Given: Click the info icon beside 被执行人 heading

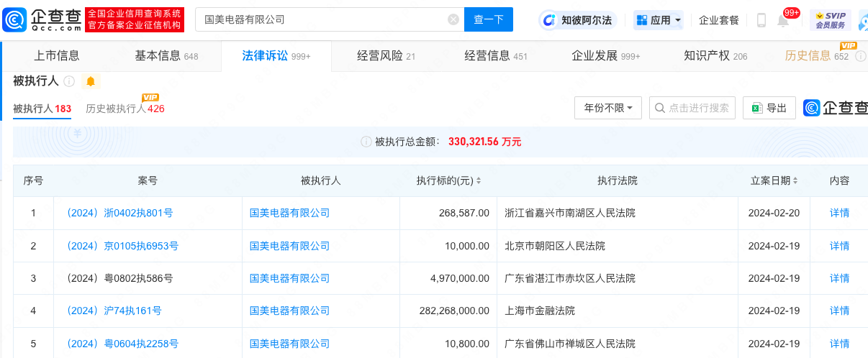Looking at the screenshot, I should pyautogui.click(x=70, y=81).
